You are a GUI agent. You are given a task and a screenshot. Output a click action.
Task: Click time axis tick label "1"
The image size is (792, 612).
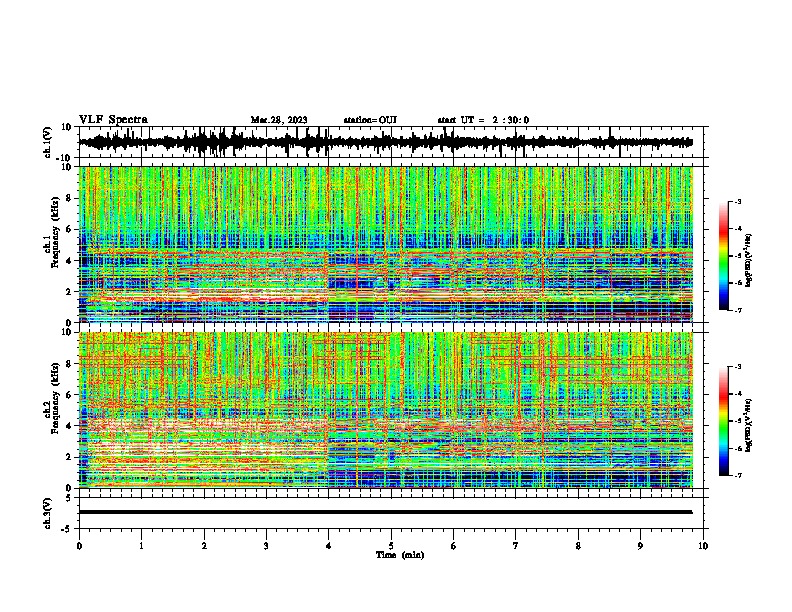point(141,546)
